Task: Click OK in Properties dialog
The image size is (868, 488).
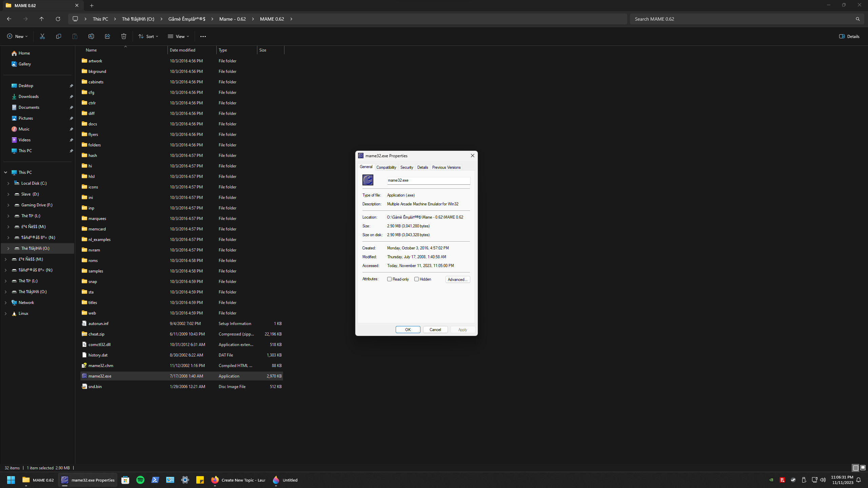Action: [x=408, y=330]
